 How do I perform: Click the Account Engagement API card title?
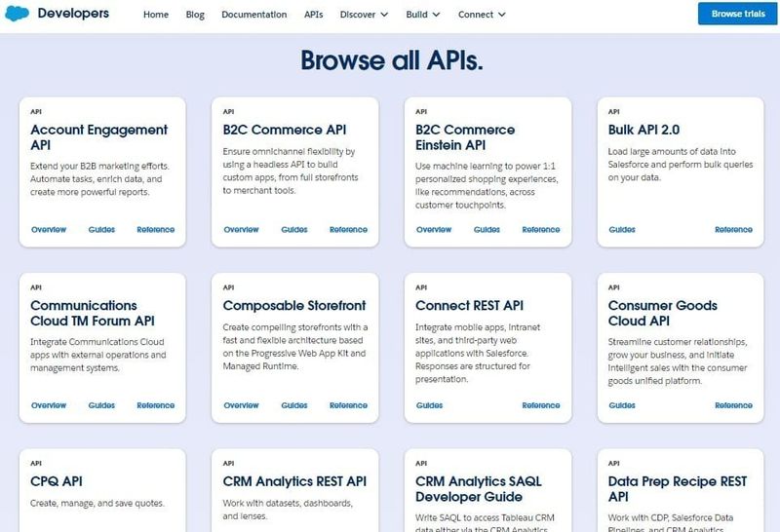pyautogui.click(x=98, y=137)
